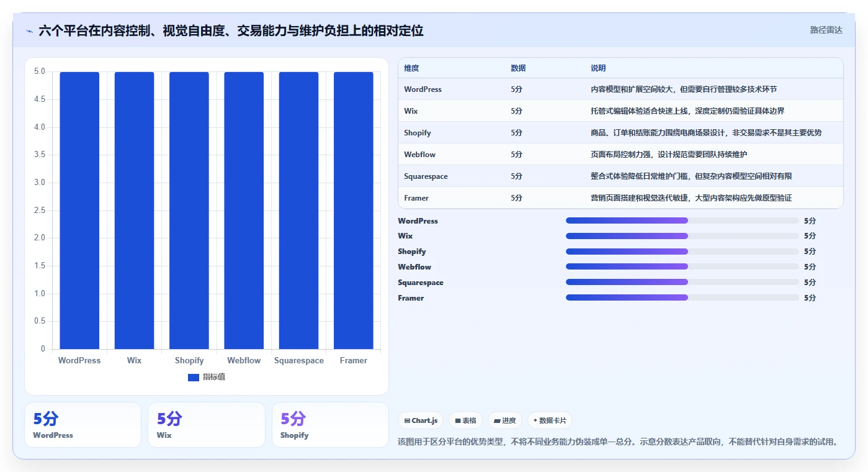This screenshot has height=472, width=868.
Task: Click the Webflow x-axis label
Action: point(244,360)
